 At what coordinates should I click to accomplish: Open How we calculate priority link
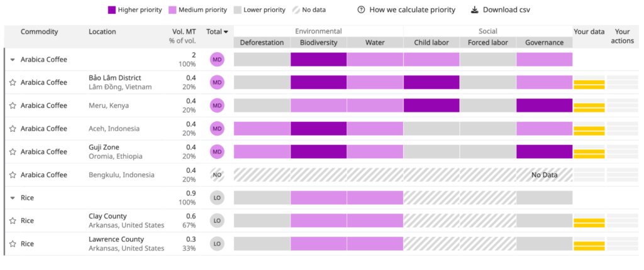(412, 10)
